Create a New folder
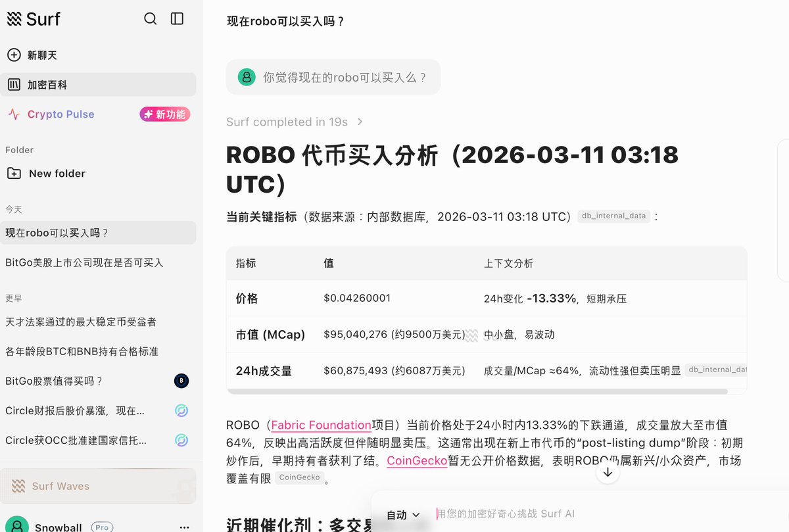789x532 pixels. (x=57, y=174)
